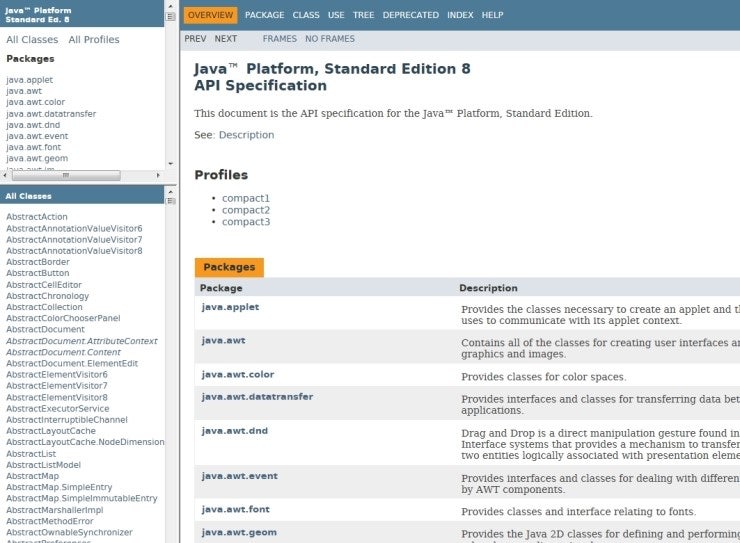Open the All Classes link in sidebar
Viewport: 740px width, 543px height.
[x=32, y=40]
